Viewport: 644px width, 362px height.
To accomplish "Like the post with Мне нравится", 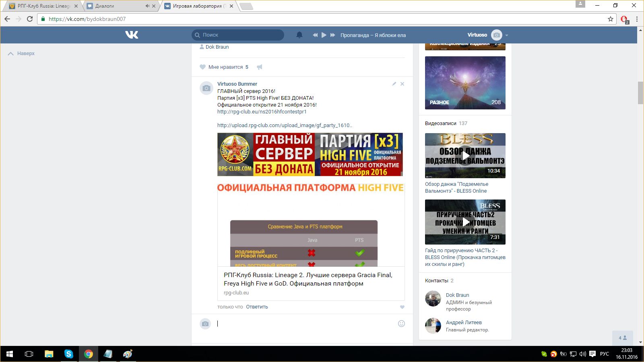I will [x=224, y=67].
